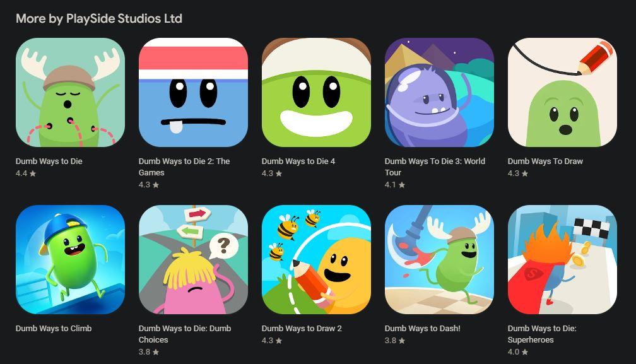Click the Dumb Ways to Dash axe icon

(439, 259)
